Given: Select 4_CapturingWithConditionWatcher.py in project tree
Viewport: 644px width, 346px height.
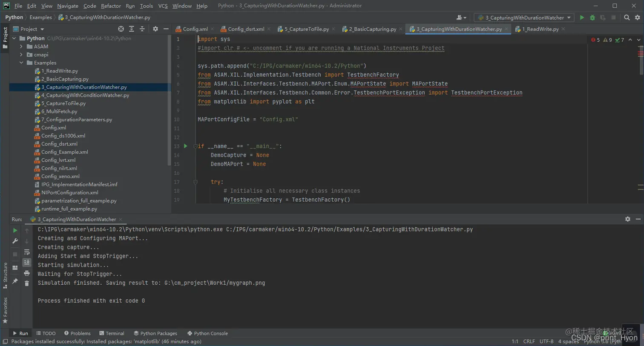Looking at the screenshot, I should coord(85,95).
